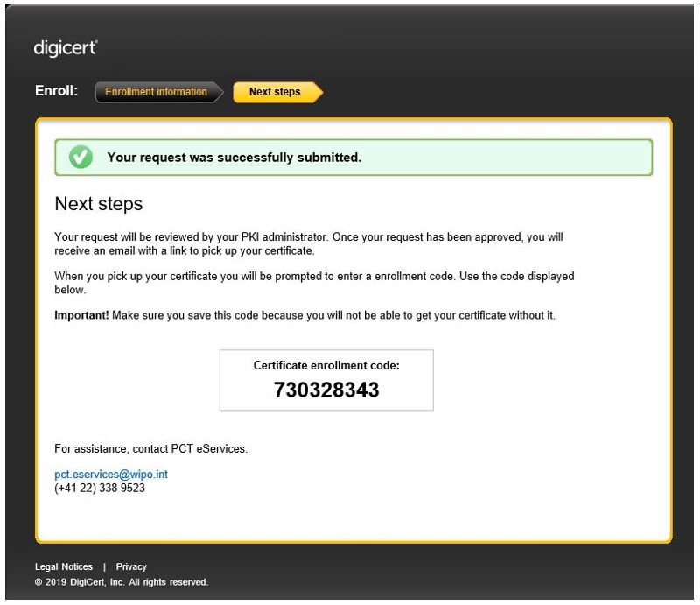Go back to Enrollment information step
Screen dimensions: 700x605
click(156, 92)
